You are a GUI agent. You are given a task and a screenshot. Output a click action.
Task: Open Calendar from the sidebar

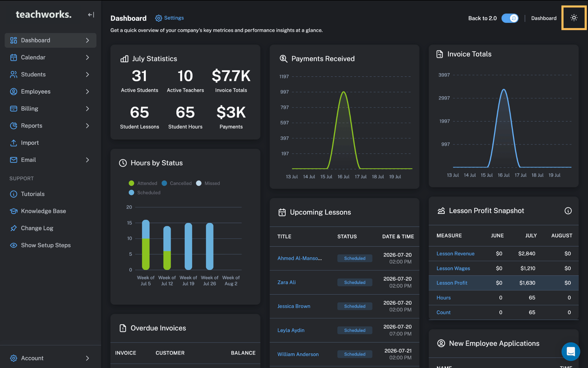pyautogui.click(x=51, y=58)
